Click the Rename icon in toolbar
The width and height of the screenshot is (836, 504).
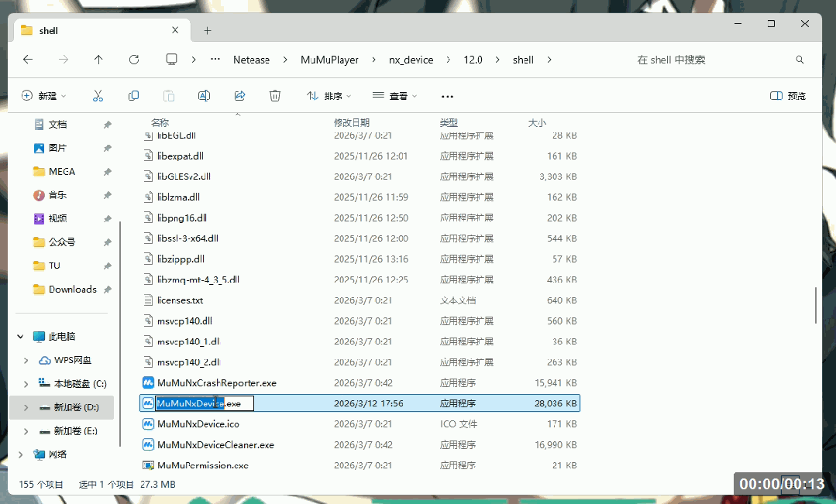point(205,96)
